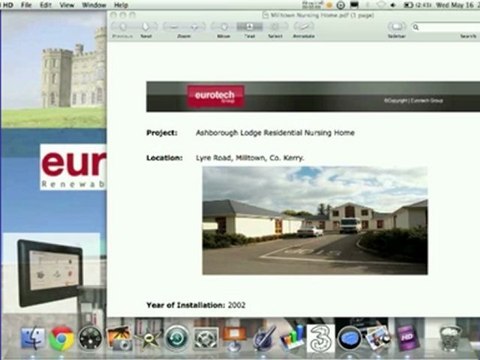Open the Annotate tool in Preview toolbar
The height and width of the screenshot is (360, 480).
[304, 27]
